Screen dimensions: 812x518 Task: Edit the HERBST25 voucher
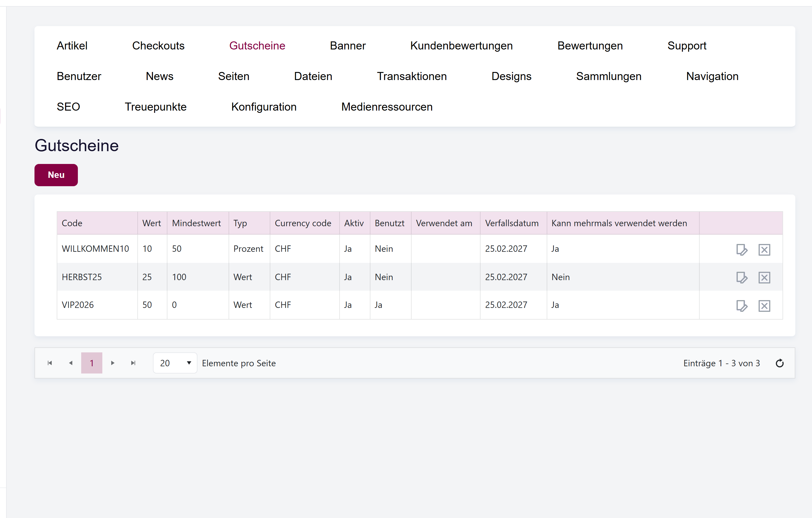tap(742, 277)
